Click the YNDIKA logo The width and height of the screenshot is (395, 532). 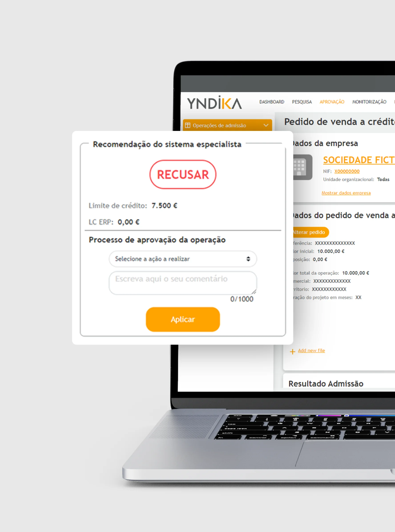(x=214, y=103)
